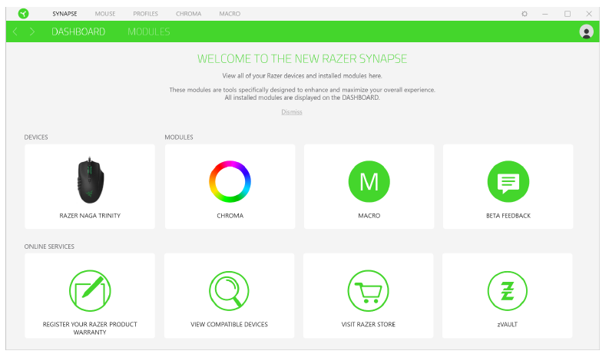Select the MODULES sub-tab

click(x=149, y=31)
